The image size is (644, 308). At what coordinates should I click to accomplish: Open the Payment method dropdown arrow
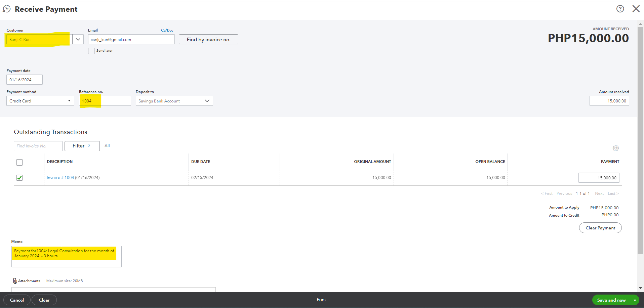pyautogui.click(x=69, y=101)
